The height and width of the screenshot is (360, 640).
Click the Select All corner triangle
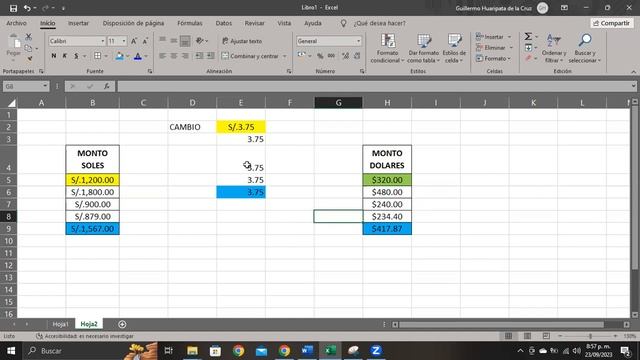[x=11, y=103]
